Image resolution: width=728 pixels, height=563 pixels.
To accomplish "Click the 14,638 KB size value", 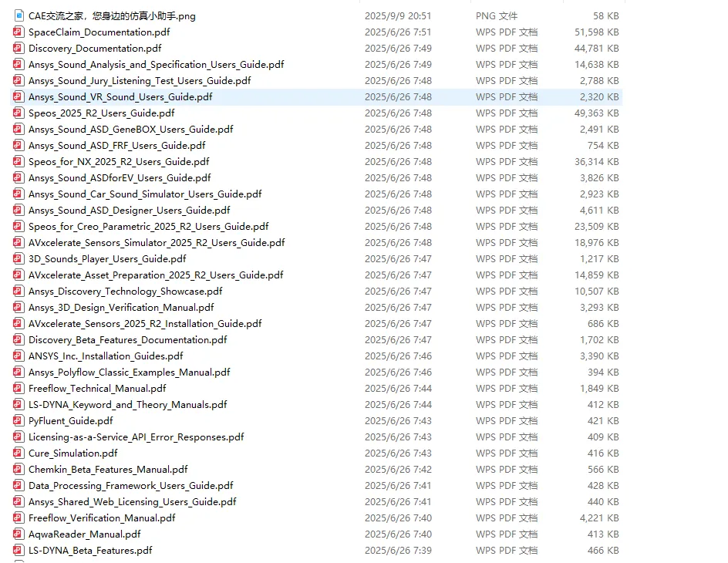I will tap(597, 65).
